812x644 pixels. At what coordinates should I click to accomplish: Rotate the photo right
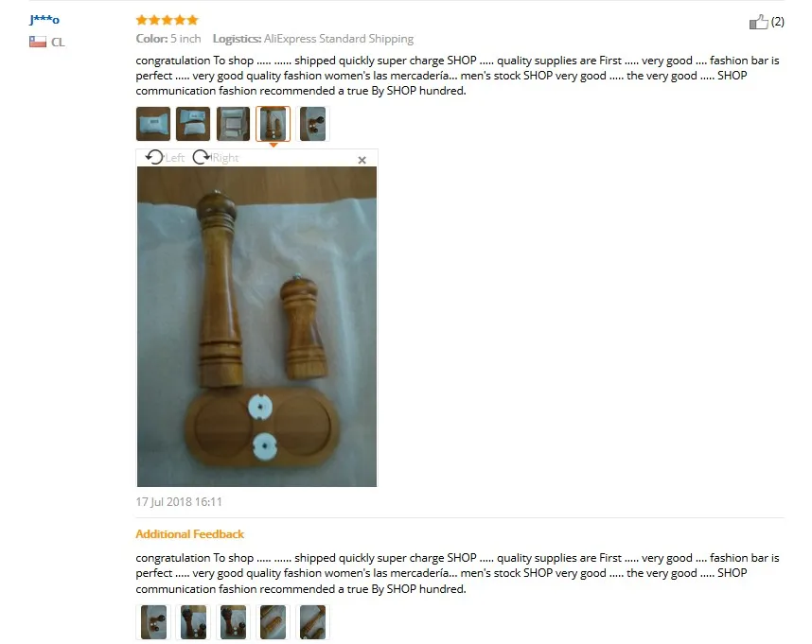[x=216, y=157]
